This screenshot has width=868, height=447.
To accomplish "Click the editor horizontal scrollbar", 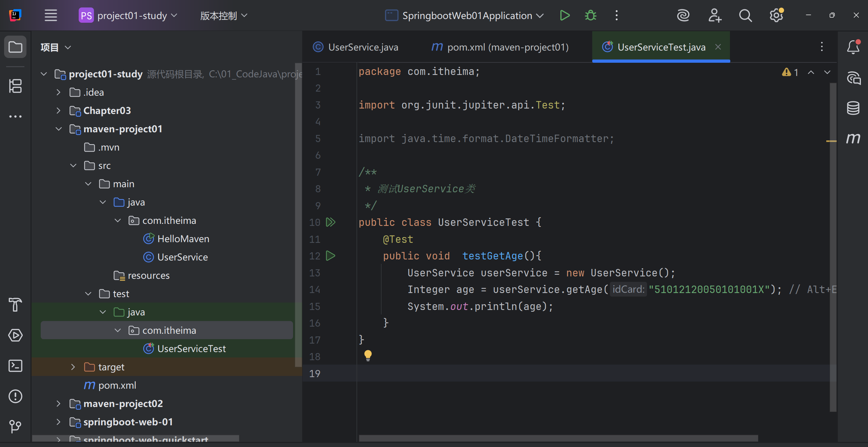I will point(558,438).
